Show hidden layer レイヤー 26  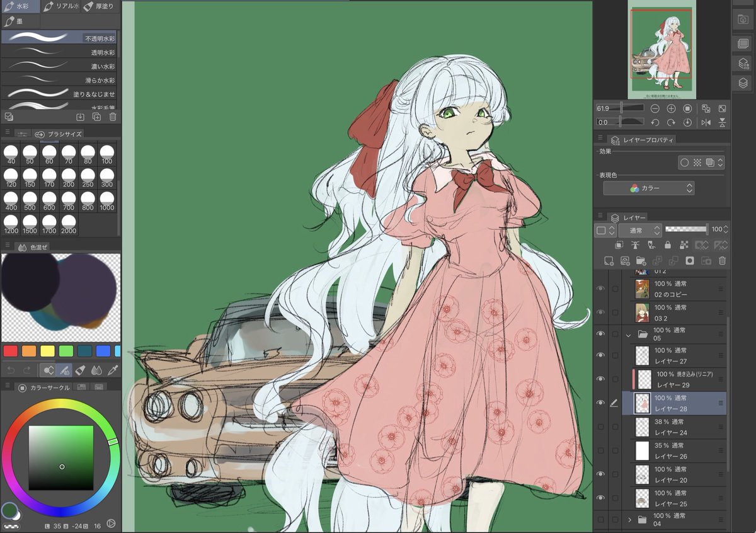pos(600,450)
